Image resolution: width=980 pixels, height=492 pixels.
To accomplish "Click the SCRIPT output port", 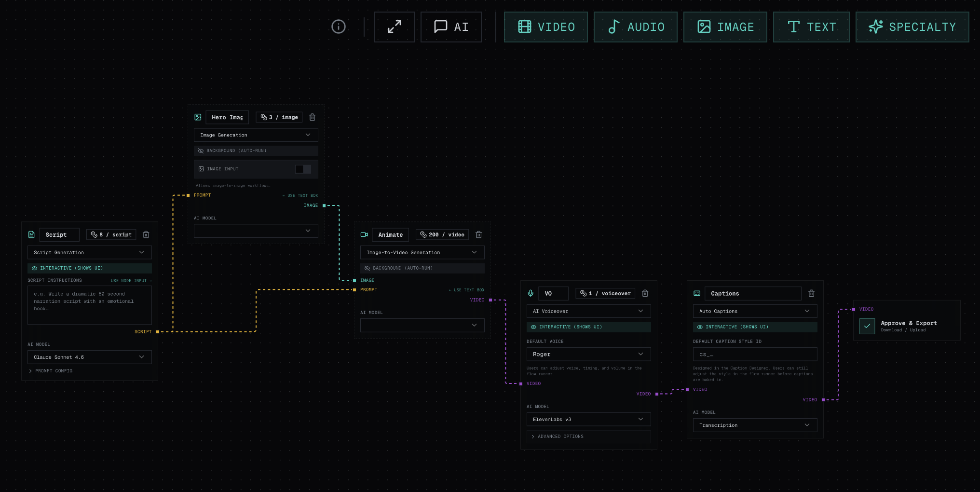I will 158,332.
